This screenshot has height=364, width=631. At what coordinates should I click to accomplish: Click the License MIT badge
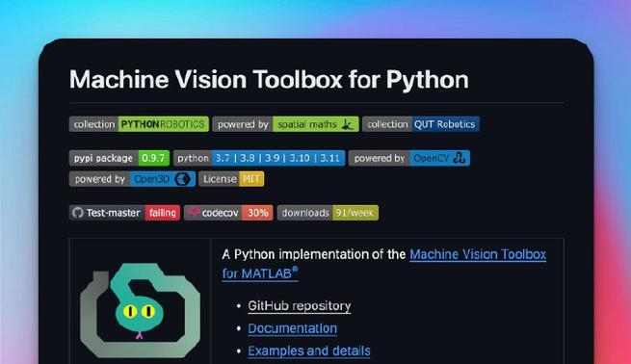pos(231,179)
